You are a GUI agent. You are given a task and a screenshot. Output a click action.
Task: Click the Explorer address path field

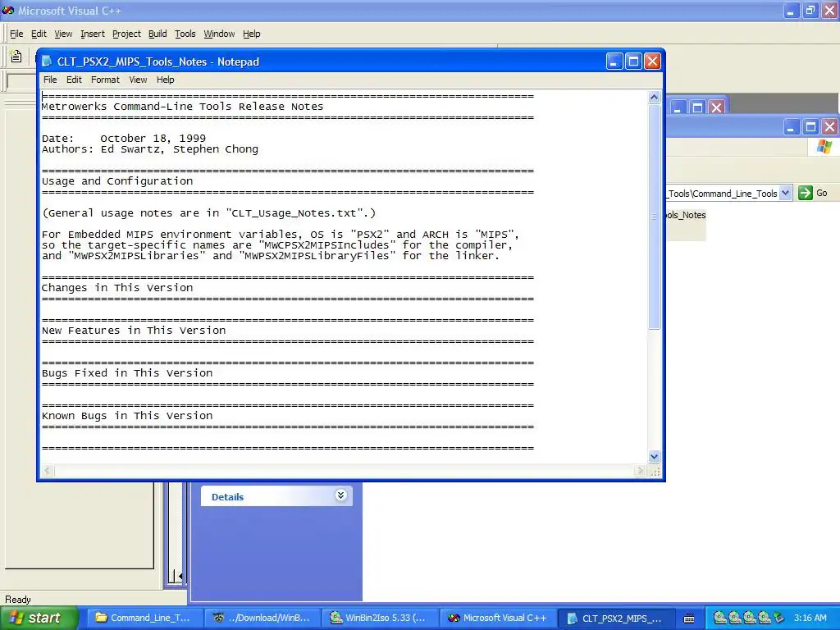(723, 194)
